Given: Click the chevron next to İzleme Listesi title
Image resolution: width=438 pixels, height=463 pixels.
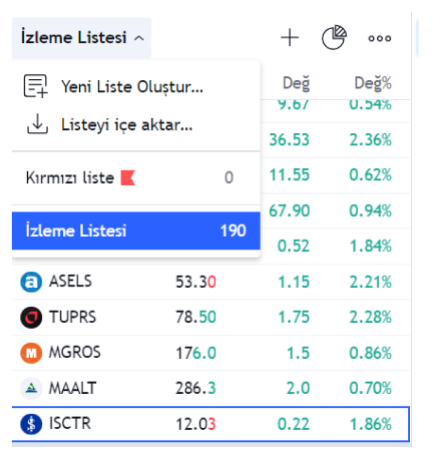Looking at the screenshot, I should pyautogui.click(x=139, y=38).
